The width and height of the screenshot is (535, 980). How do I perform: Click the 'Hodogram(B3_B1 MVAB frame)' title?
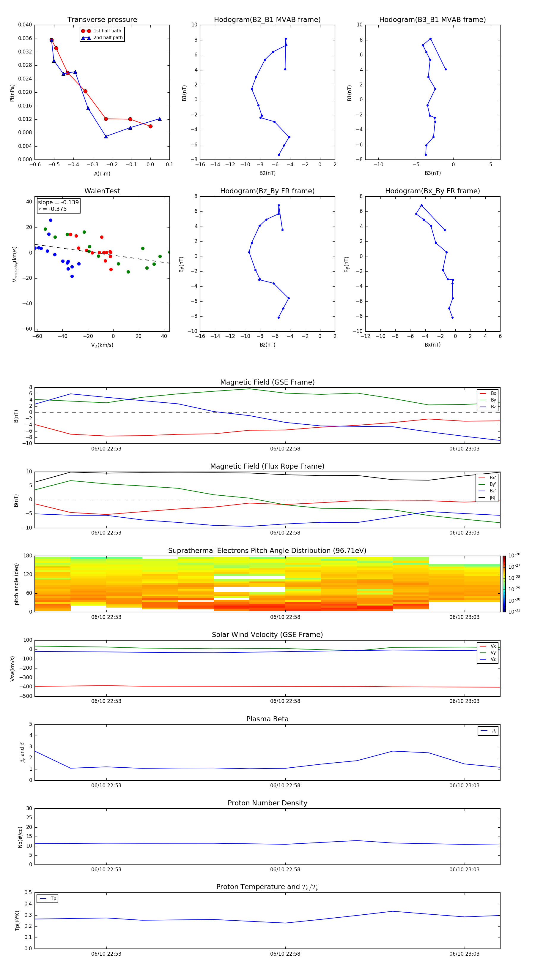[x=432, y=20]
